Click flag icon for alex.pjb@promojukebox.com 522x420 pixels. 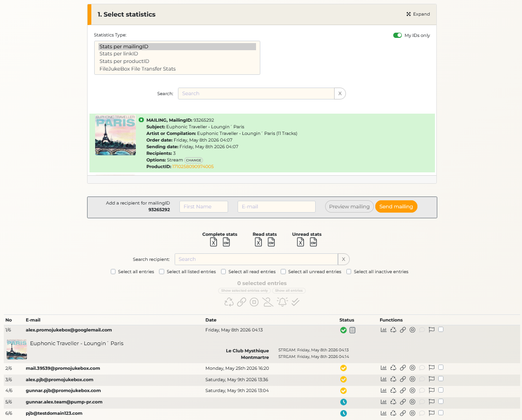[432, 379]
